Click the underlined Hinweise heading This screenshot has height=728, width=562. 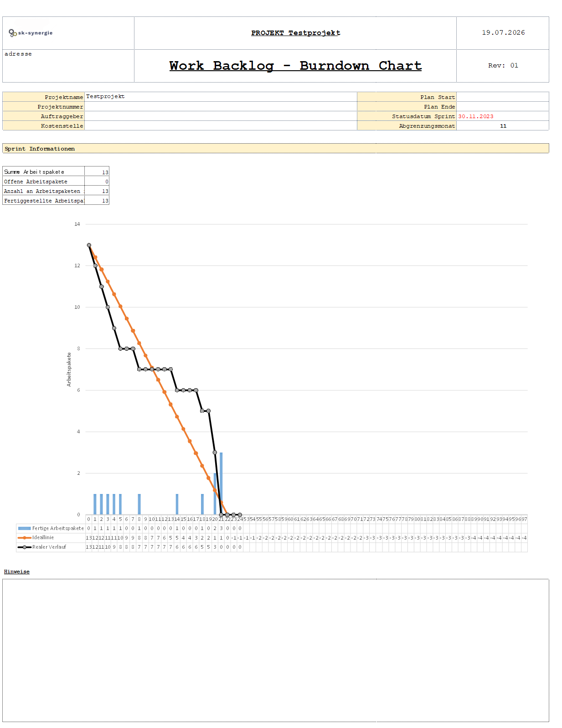point(17,572)
